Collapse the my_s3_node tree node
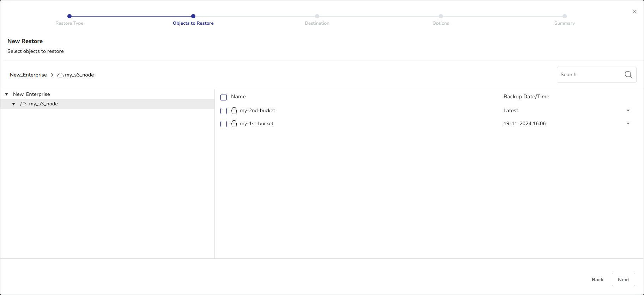Screen dimensions: 644x295 tap(14, 104)
